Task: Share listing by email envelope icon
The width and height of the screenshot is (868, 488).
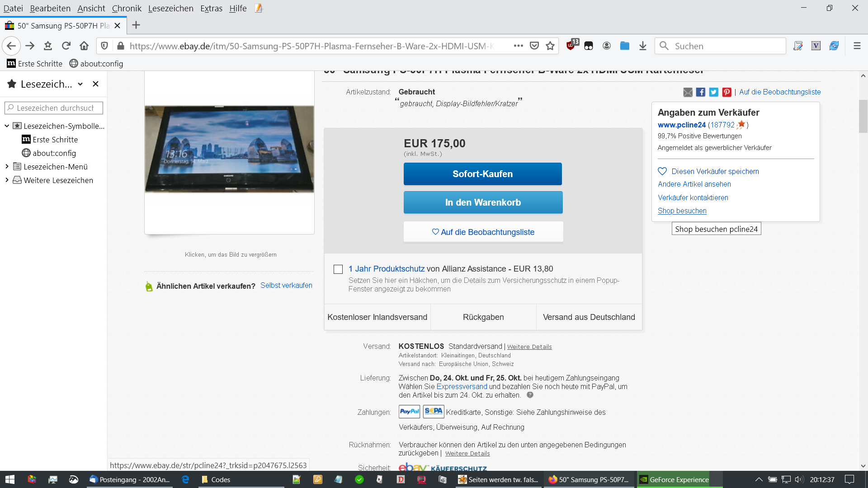Action: (688, 92)
